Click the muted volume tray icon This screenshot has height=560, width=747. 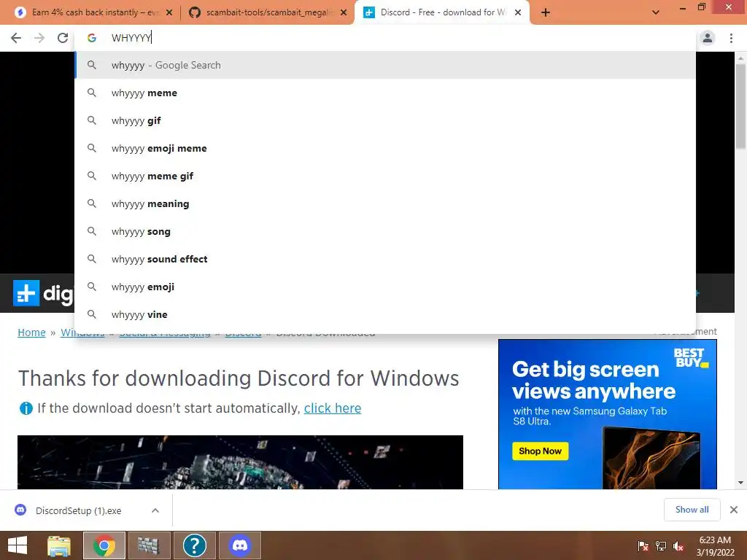[x=678, y=546]
